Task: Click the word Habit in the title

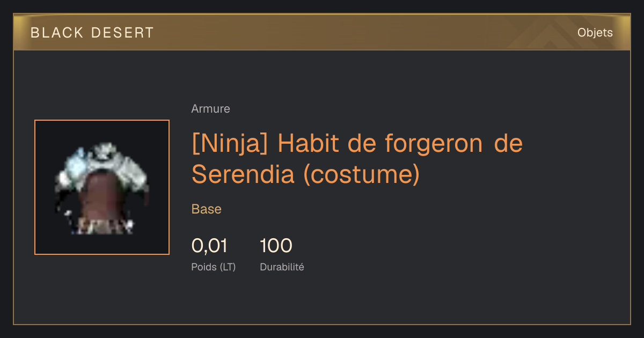Action: click(x=312, y=144)
